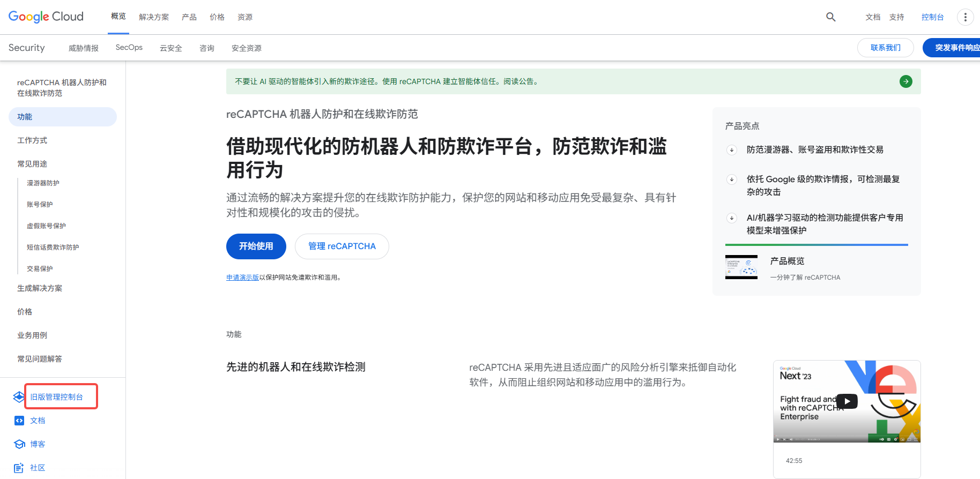The height and width of the screenshot is (479, 980).
Task: Open the 控制台 link
Action: pos(933,17)
